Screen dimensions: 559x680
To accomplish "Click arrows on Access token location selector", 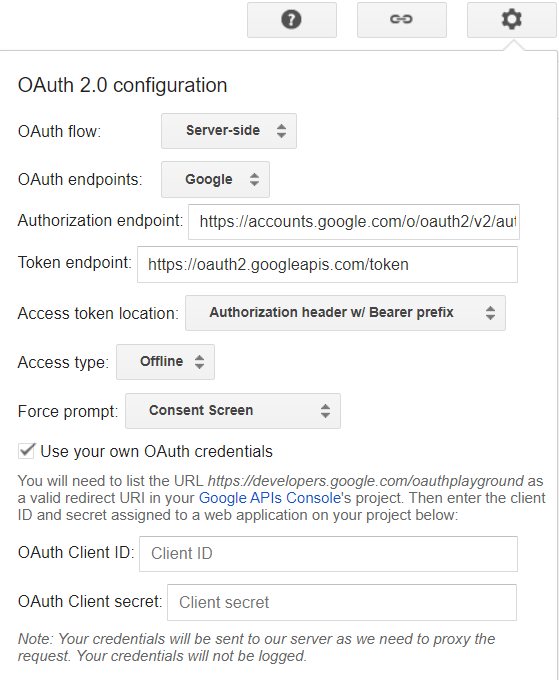I will pyautogui.click(x=490, y=313).
